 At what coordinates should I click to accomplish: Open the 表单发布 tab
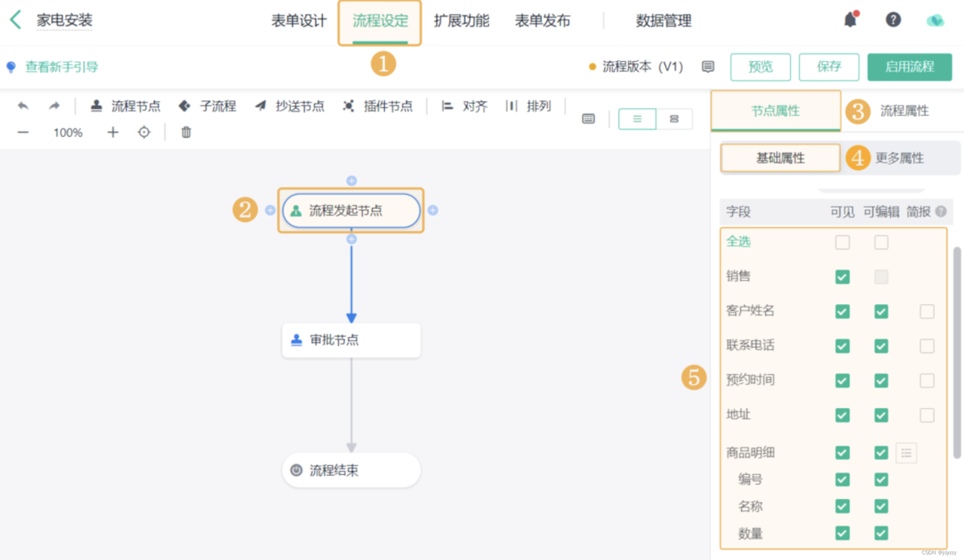(542, 21)
